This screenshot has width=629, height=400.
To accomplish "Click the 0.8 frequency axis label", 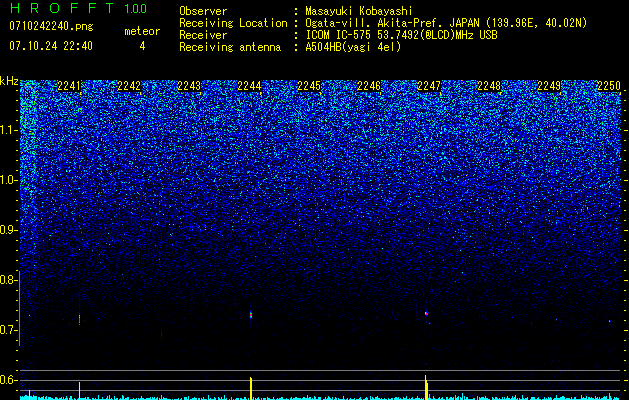I will pyautogui.click(x=8, y=280).
